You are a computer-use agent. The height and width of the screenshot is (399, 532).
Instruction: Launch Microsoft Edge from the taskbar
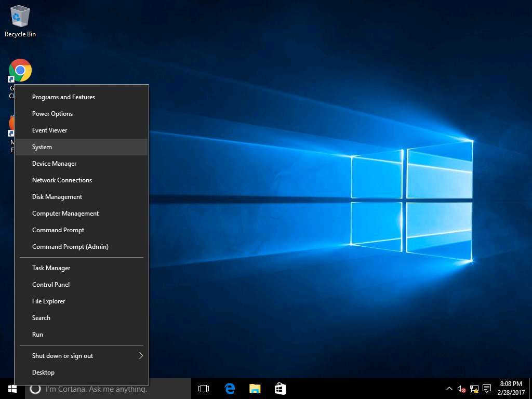(230, 389)
